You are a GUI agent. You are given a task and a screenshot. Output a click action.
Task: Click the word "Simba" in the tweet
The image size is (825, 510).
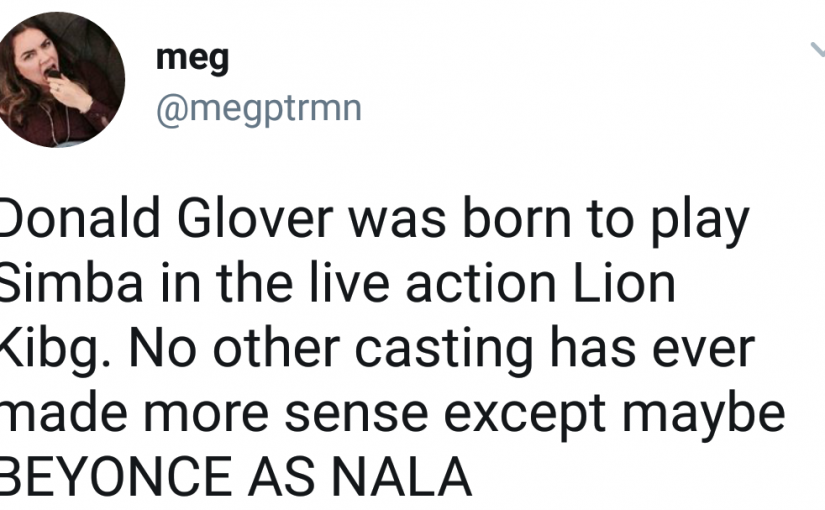[71, 283]
